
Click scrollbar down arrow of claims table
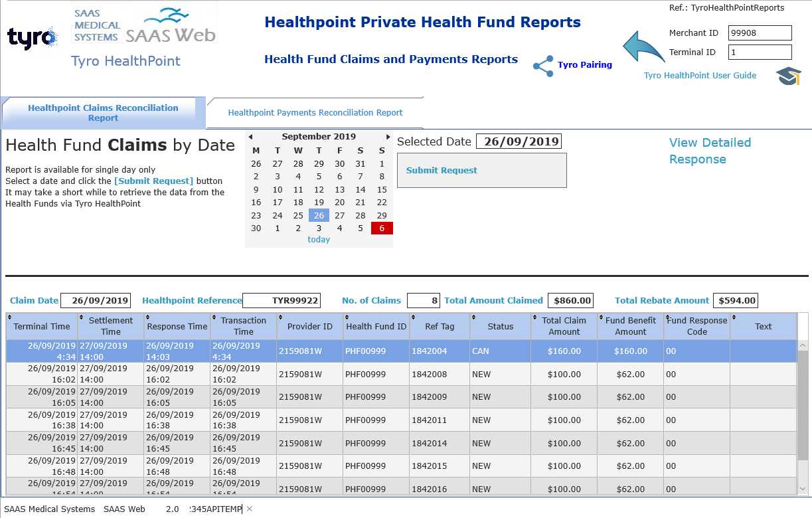click(803, 489)
